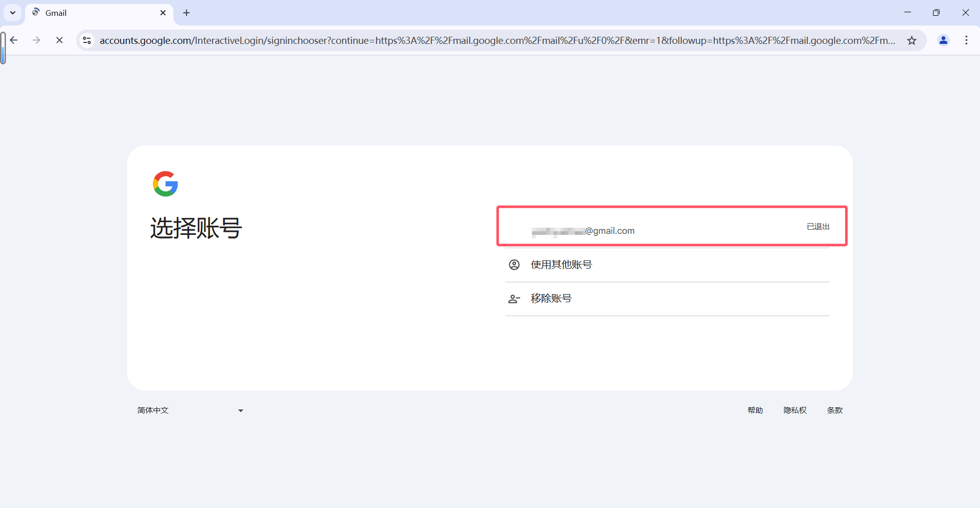Open the 帮助 link
Viewport: 980px width, 508px height.
coord(755,410)
